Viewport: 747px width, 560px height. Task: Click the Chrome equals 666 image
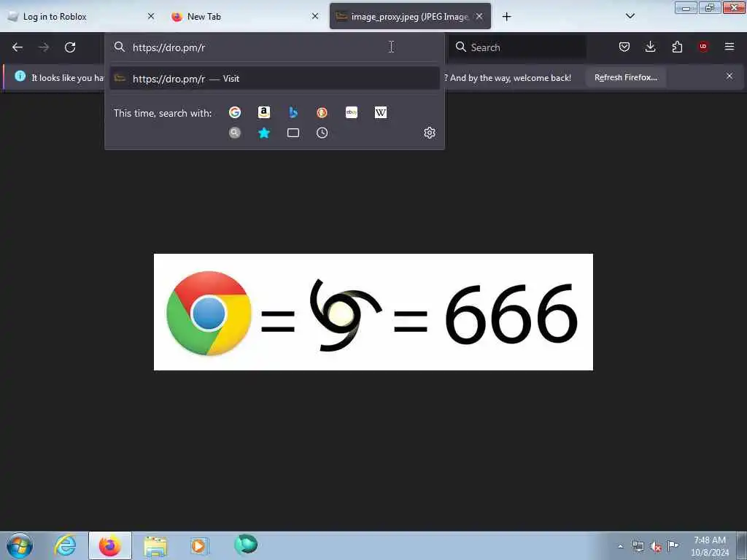tap(373, 312)
